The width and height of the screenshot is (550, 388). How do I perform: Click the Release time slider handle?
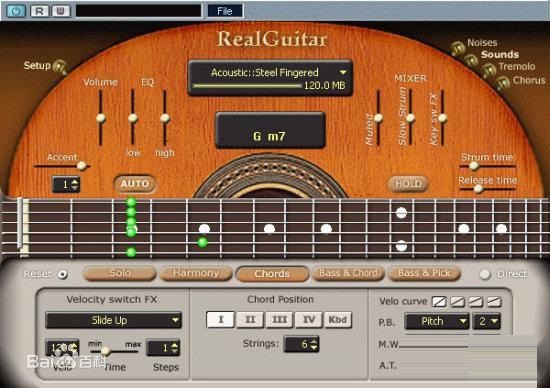click(x=478, y=189)
